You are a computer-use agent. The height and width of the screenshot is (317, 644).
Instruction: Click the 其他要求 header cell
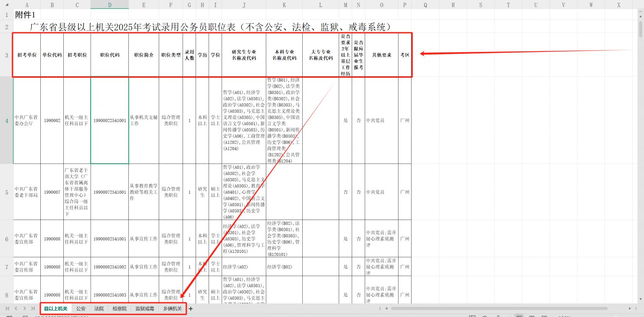tap(381, 55)
